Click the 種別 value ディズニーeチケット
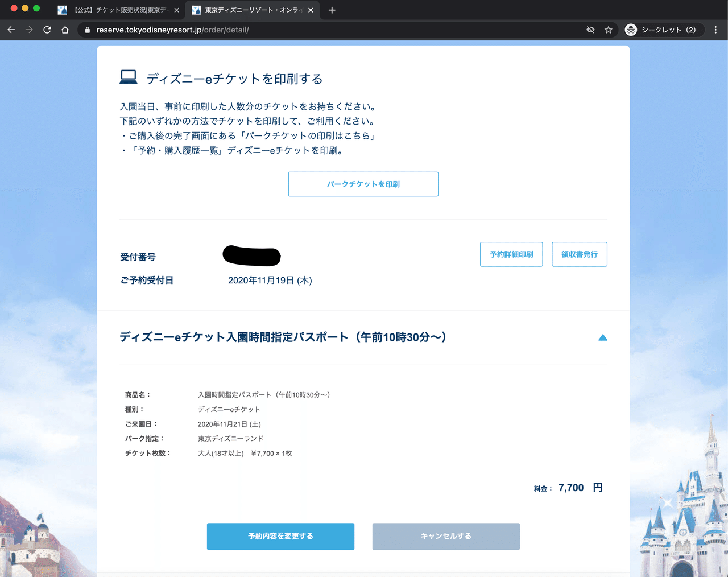Image resolution: width=728 pixels, height=577 pixels. (229, 410)
